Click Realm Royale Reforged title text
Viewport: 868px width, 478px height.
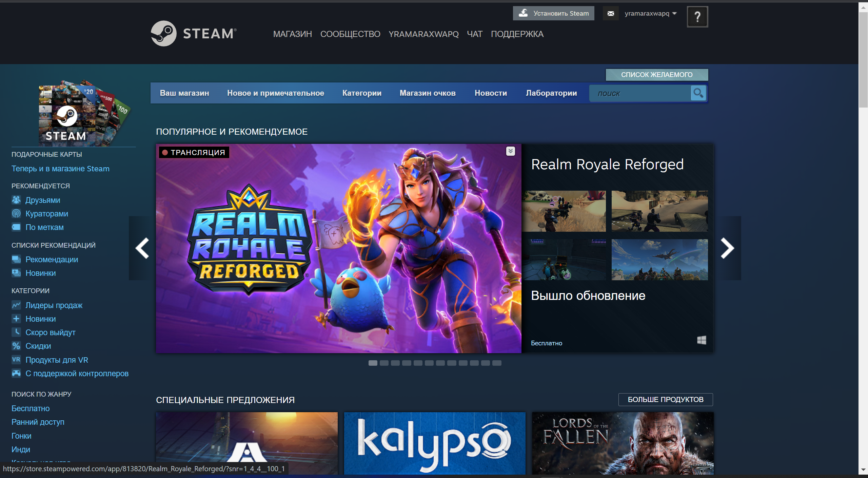click(607, 164)
